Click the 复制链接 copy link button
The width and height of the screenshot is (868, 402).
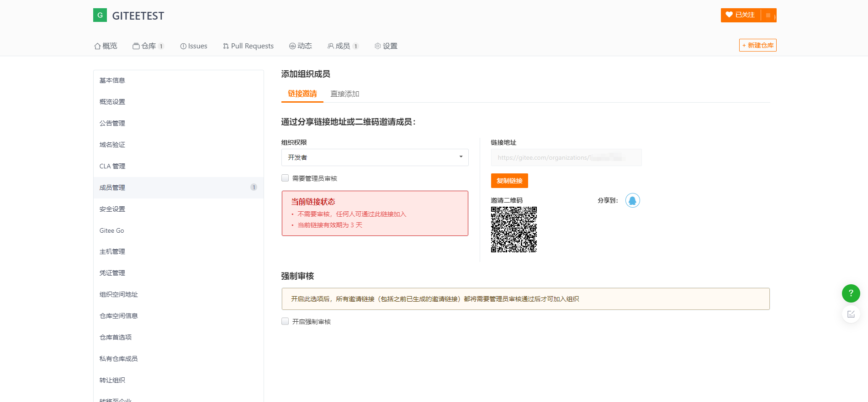(x=509, y=181)
